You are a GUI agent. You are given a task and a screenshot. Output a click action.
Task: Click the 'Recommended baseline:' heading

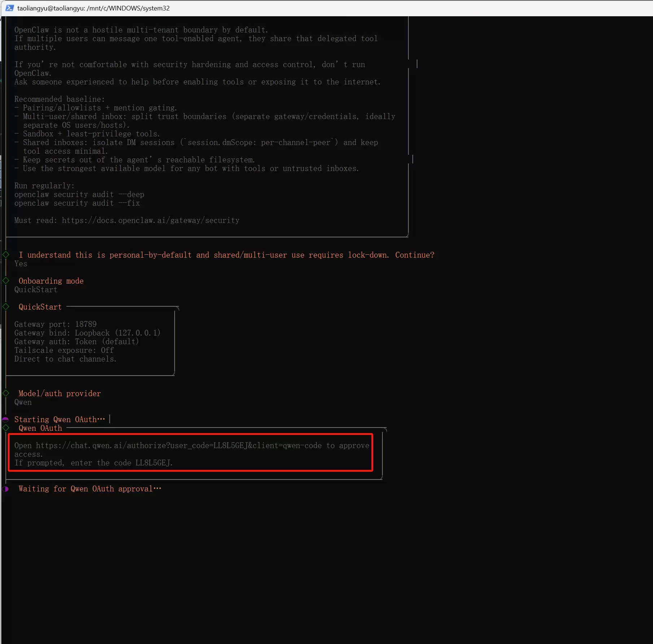coord(60,99)
